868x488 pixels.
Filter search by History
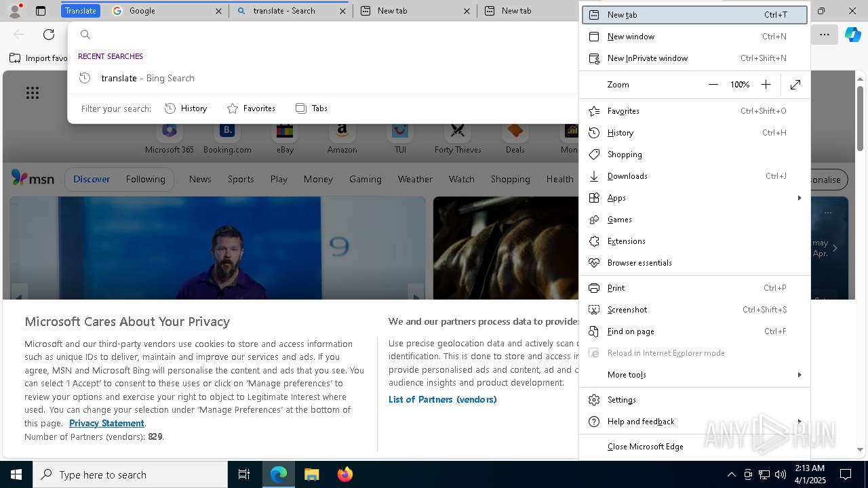186,108
